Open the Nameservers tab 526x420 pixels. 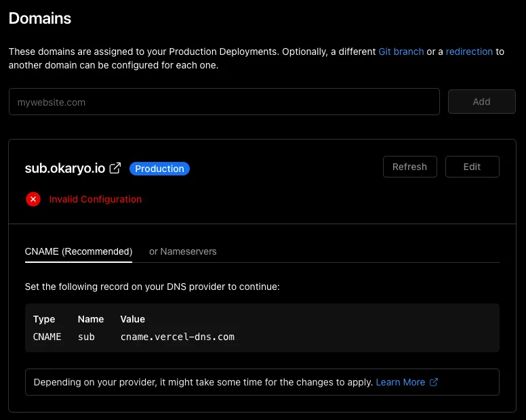point(183,251)
